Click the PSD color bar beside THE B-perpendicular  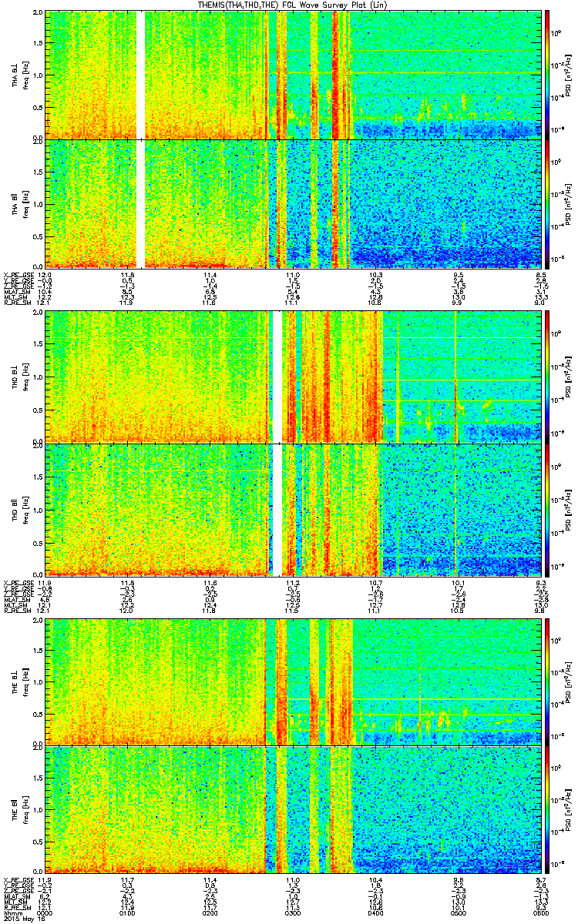(548, 682)
